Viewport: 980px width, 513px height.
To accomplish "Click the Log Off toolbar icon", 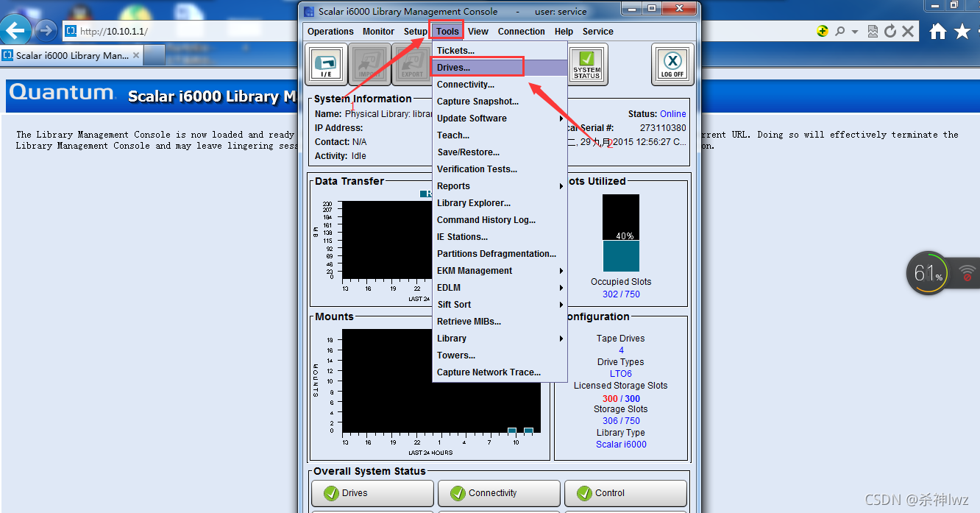I will (672, 64).
